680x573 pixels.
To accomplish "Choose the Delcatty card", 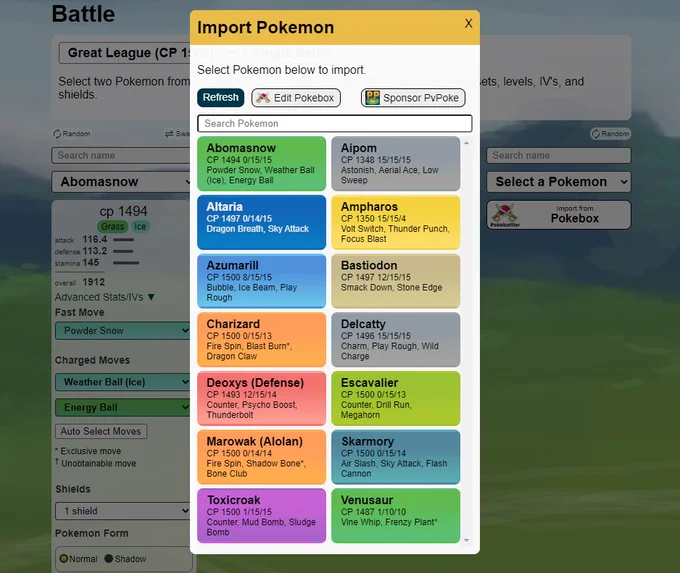I will (396, 340).
